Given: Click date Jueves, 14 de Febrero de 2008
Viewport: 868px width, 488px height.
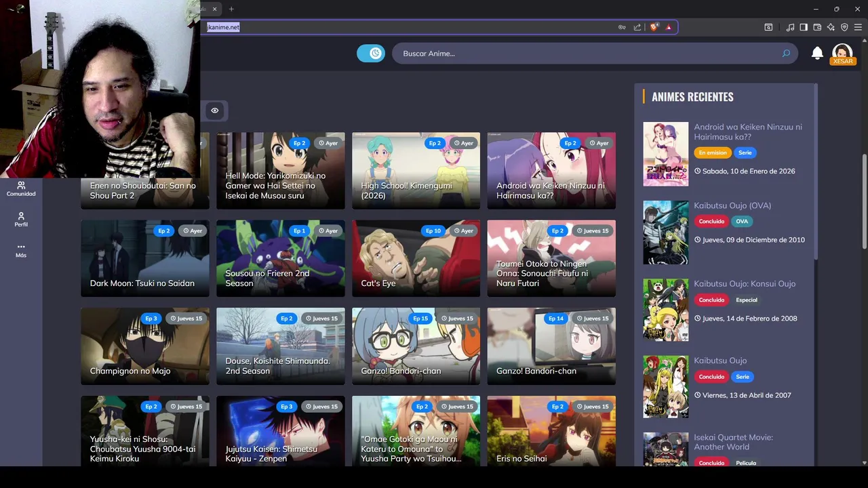Looking at the screenshot, I should tap(745, 319).
